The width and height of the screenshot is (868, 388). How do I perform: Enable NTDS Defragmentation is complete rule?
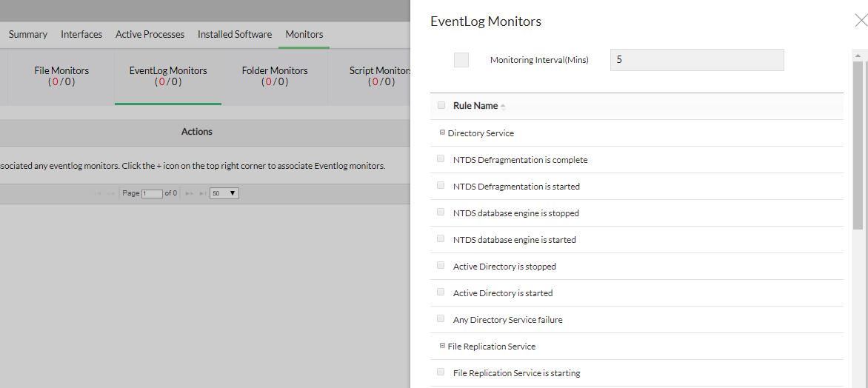point(441,159)
